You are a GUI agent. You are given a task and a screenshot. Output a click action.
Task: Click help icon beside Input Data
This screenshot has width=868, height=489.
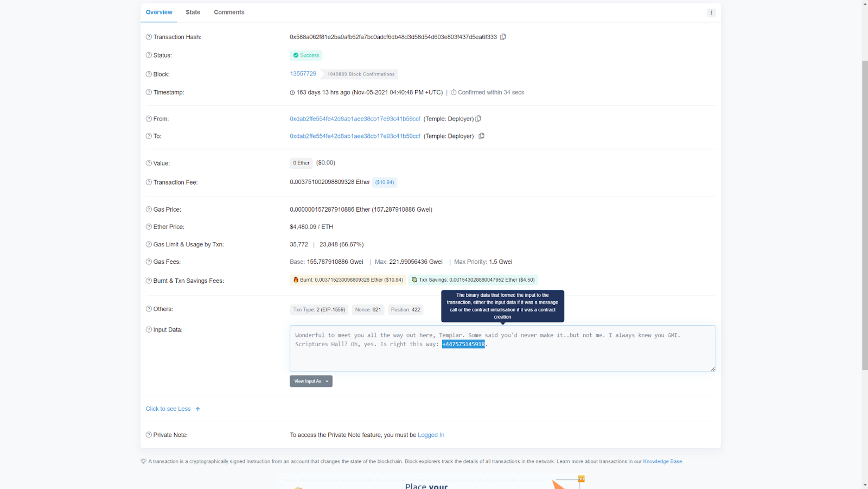149,329
